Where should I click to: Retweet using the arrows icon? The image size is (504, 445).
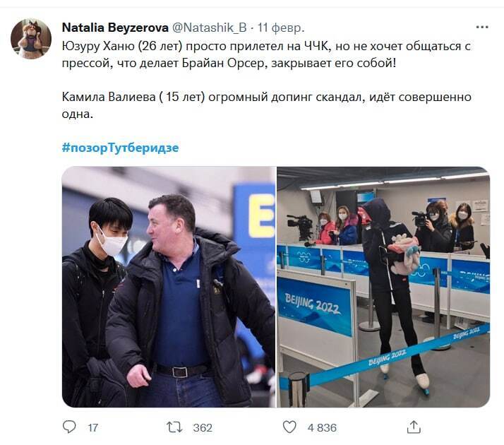(x=174, y=427)
